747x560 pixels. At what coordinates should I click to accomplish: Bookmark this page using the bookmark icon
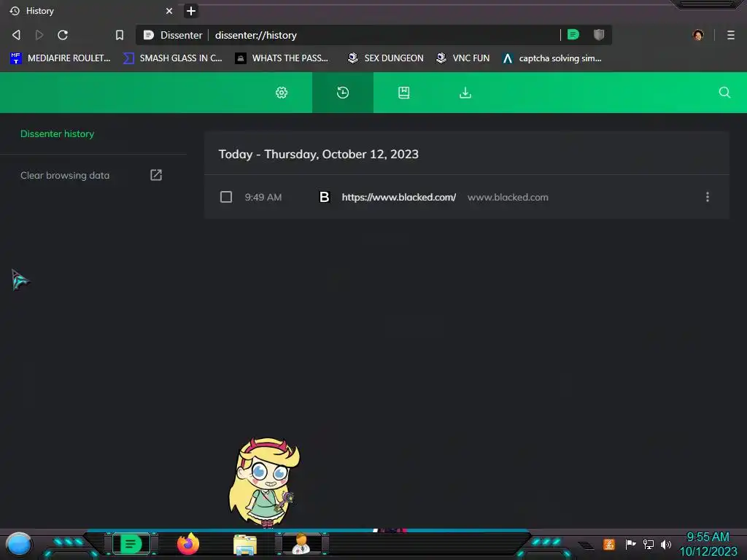[120, 35]
